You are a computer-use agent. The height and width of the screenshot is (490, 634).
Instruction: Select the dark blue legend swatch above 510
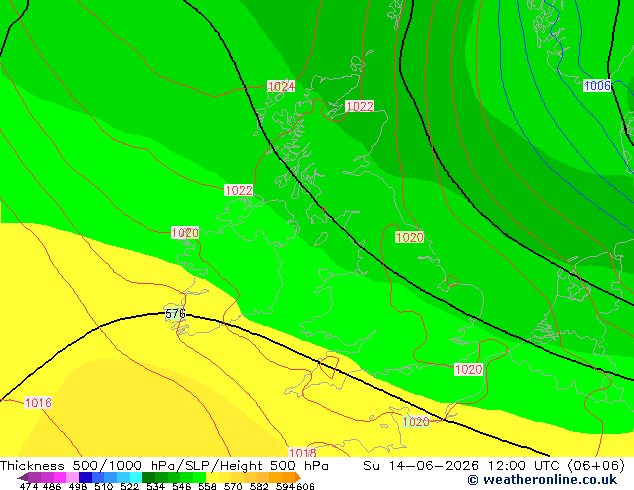tap(85, 477)
